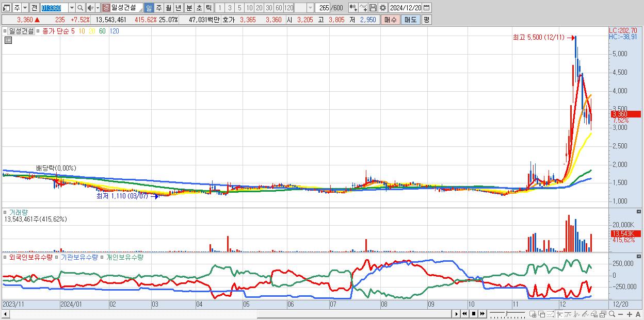Viewport: 644px width, 320px height.
Task: Click the 매도 sell button
Action: [x=410, y=20]
